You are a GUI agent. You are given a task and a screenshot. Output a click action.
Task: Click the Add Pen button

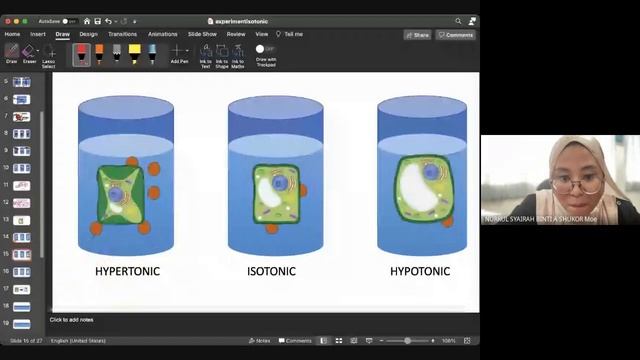178,54
